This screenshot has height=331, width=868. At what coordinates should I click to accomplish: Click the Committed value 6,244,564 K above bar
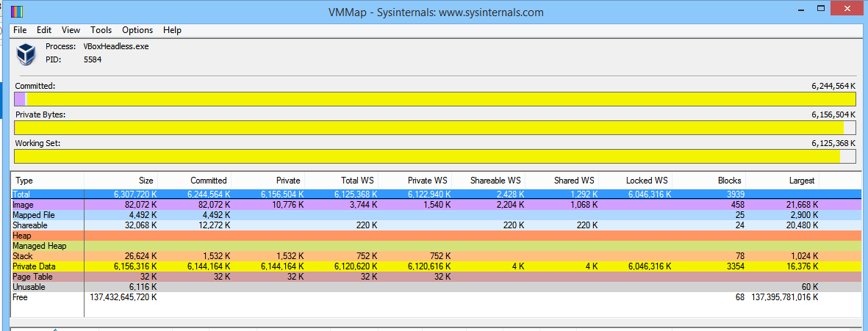point(833,86)
